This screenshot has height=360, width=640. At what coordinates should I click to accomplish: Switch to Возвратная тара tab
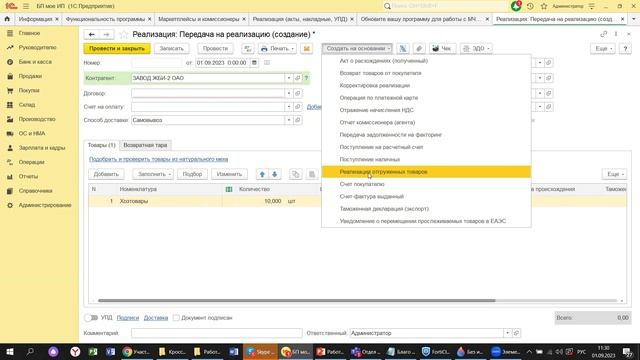[x=145, y=145]
